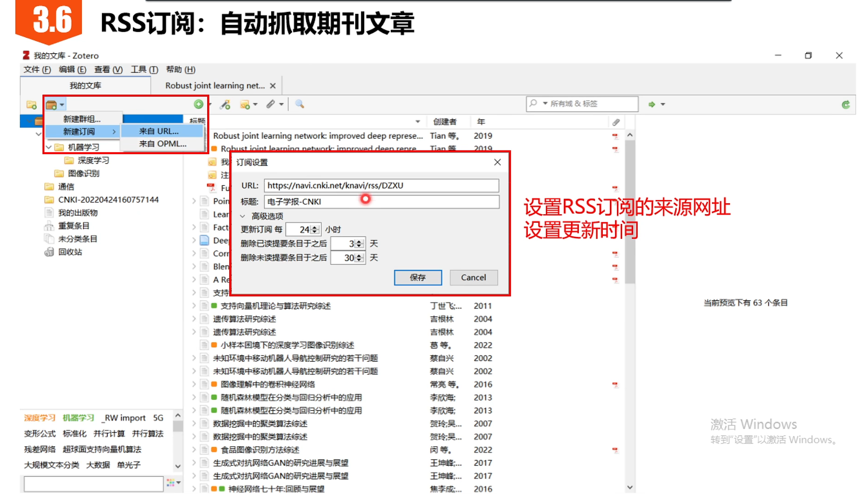
Task: Cancel the 订阅设置 dialog
Action: (x=473, y=277)
